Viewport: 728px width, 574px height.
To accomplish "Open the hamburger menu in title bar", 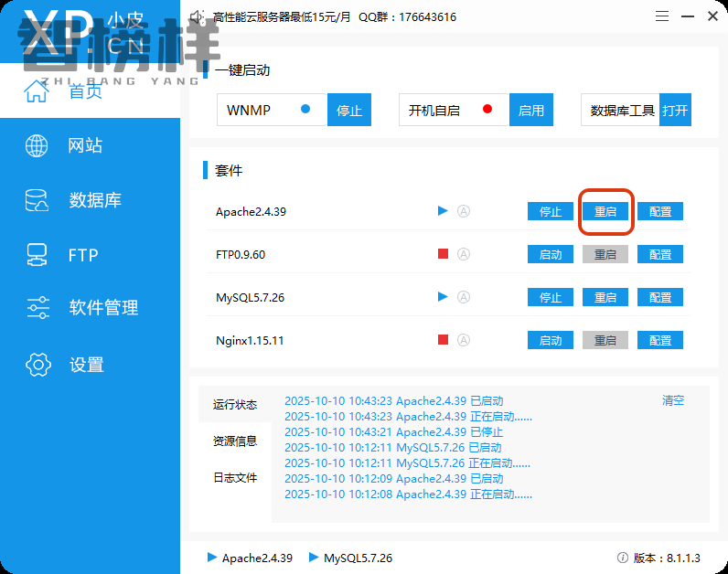I will (x=662, y=16).
